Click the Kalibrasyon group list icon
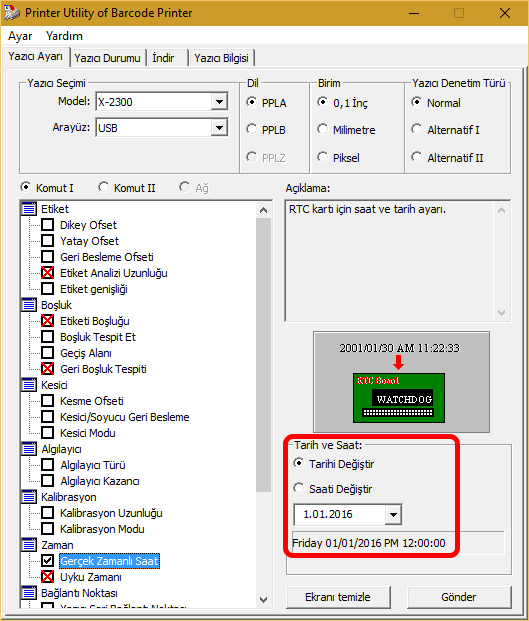The height and width of the screenshot is (621, 529). 29,497
